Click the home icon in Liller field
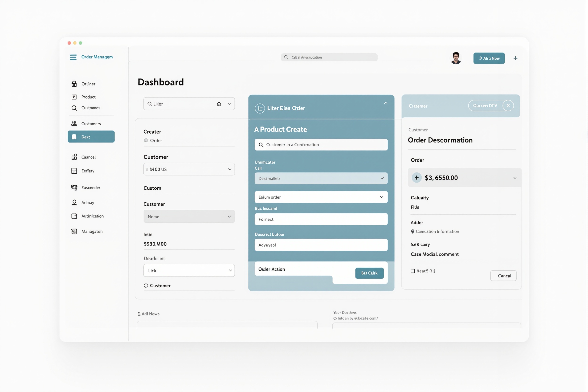This screenshot has height=392, width=588. click(x=219, y=104)
